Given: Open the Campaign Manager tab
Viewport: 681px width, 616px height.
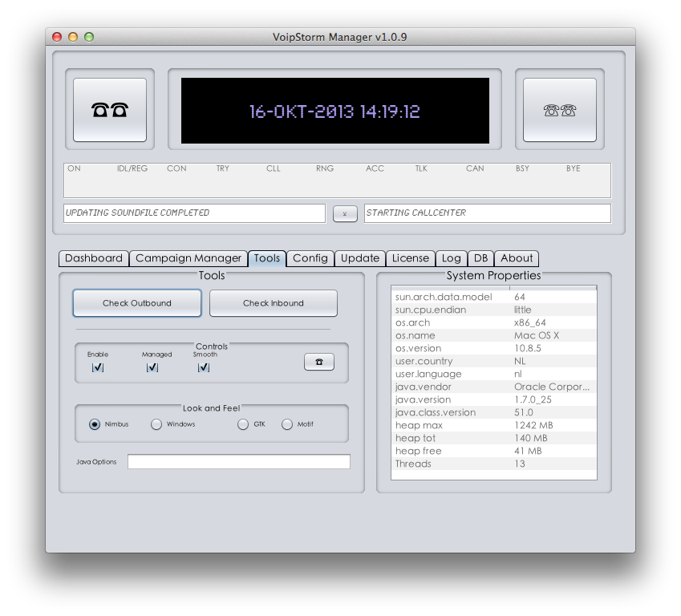Looking at the screenshot, I should (x=188, y=258).
